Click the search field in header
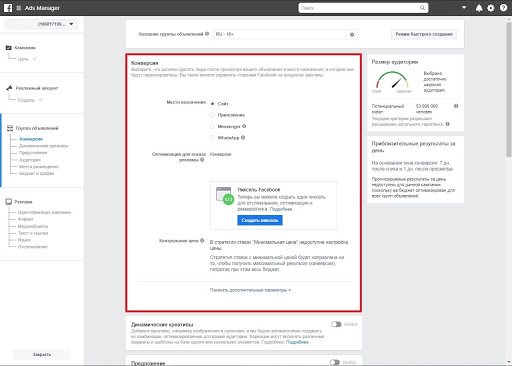 363,8
